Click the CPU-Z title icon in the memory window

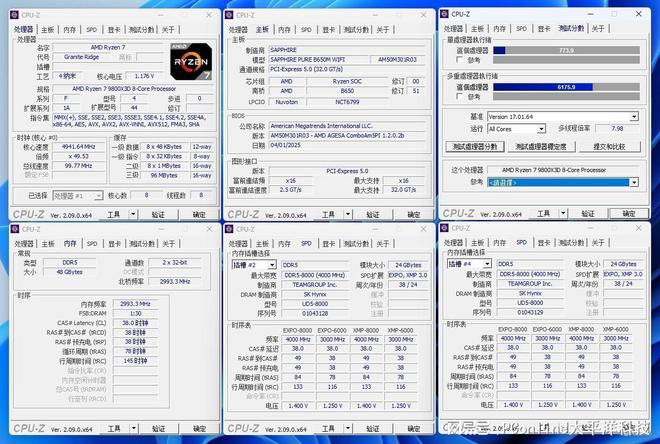point(15,229)
